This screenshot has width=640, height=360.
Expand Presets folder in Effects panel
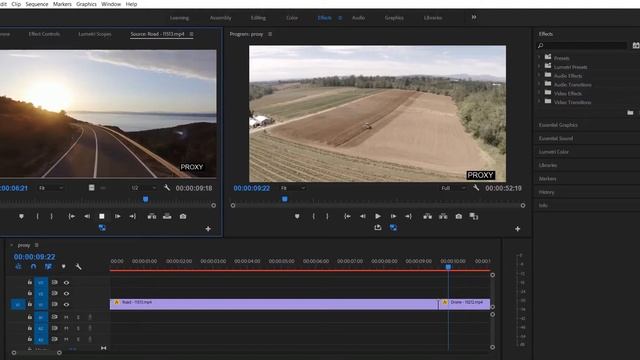point(539,58)
